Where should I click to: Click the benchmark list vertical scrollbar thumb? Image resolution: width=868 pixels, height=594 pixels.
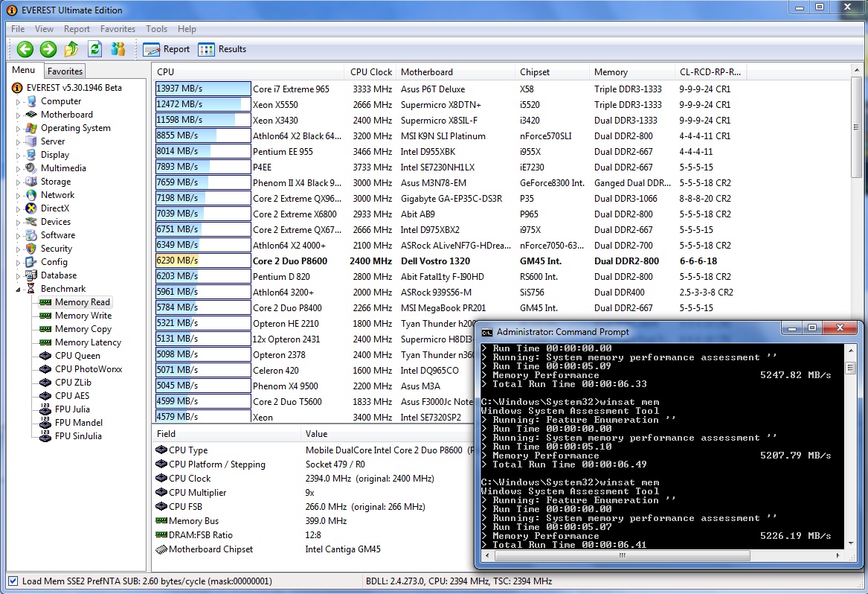856,127
